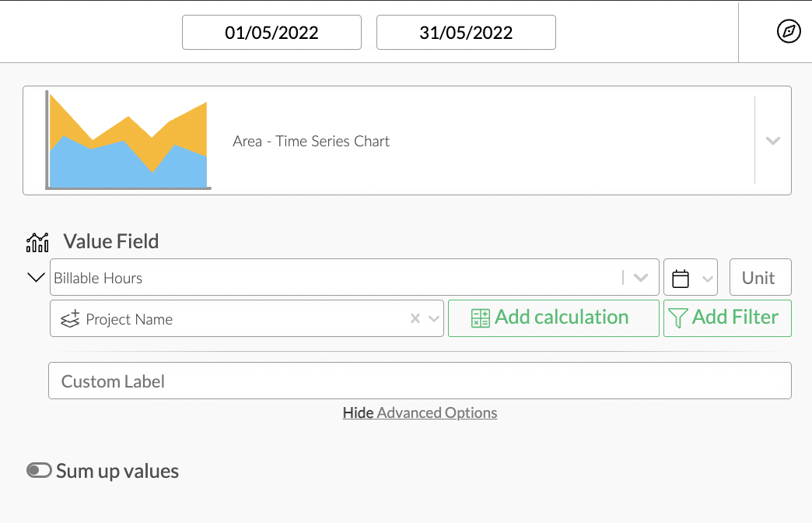Expand the chart type selector dropdown
This screenshot has width=812, height=523.
[772, 140]
